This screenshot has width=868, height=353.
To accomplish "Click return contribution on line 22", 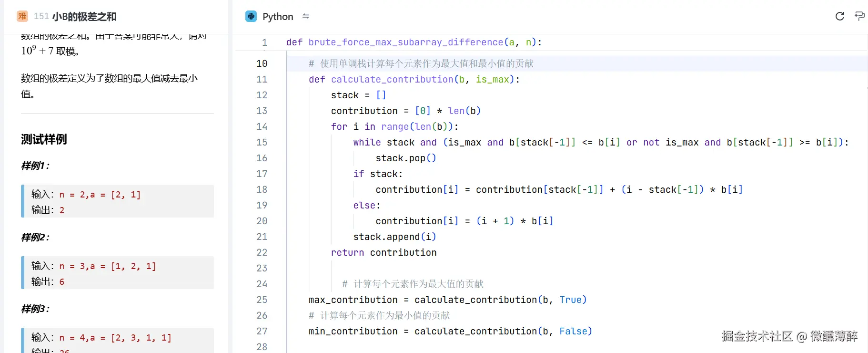I will (x=384, y=252).
